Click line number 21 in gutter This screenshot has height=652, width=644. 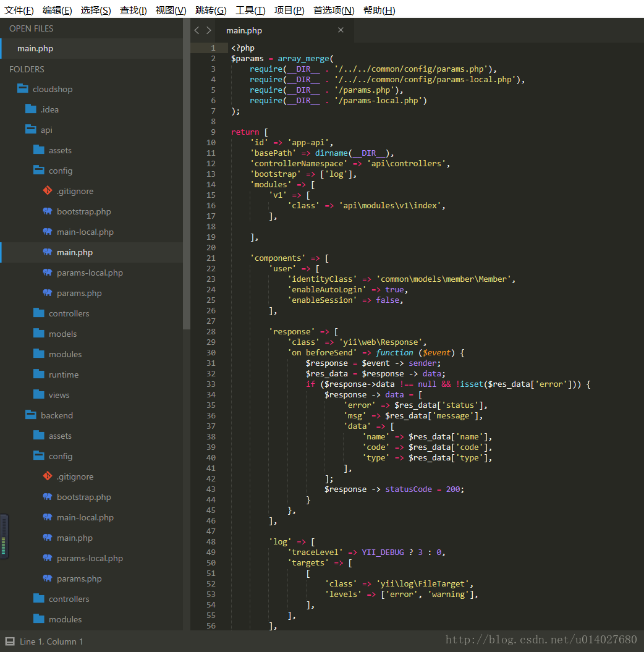click(211, 258)
